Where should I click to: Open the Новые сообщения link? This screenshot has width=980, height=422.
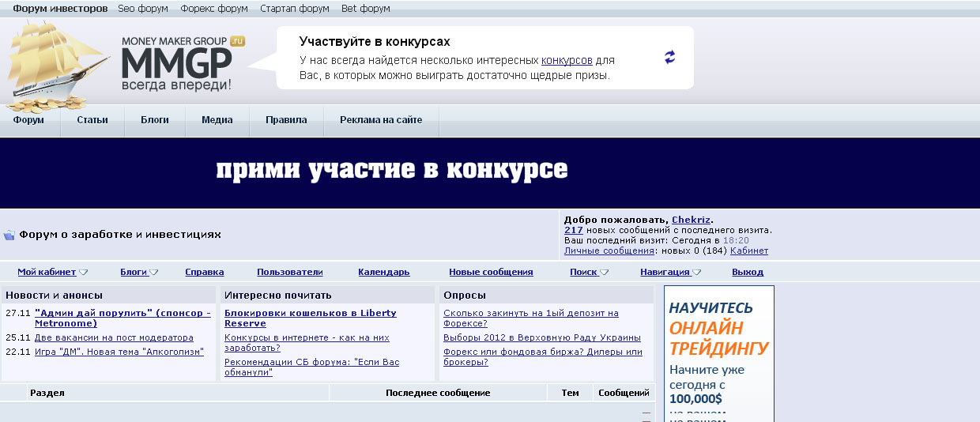[x=491, y=272]
